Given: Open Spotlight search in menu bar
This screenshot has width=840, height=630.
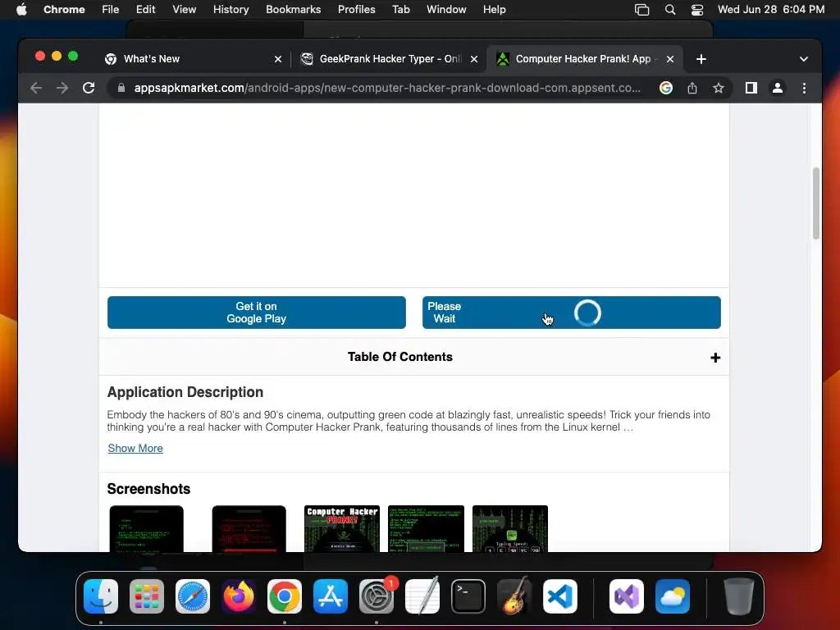Looking at the screenshot, I should click(669, 10).
